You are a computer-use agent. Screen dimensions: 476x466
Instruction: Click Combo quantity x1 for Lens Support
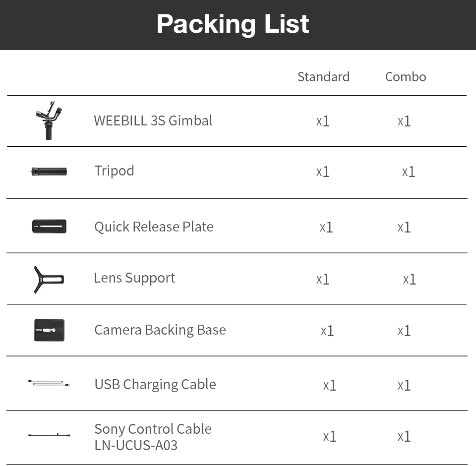click(409, 279)
